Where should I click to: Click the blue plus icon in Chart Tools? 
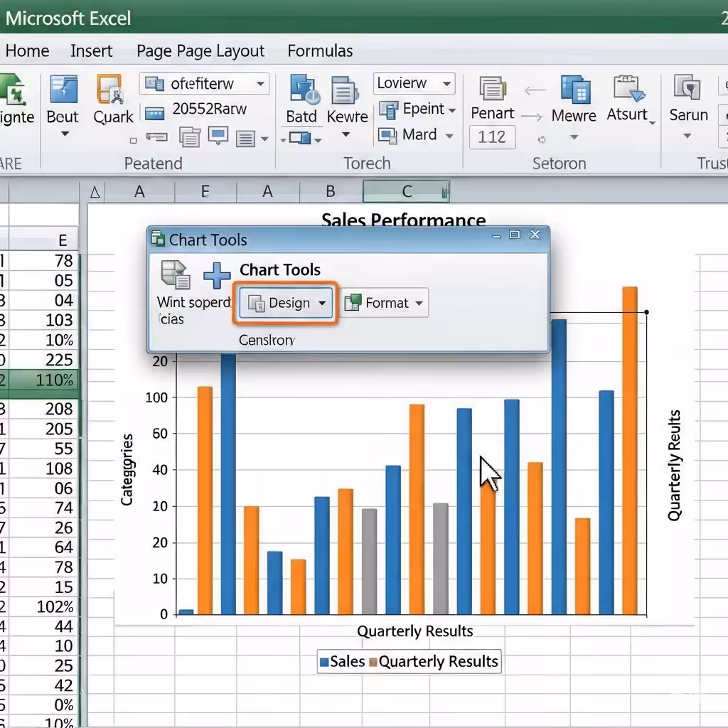click(x=217, y=275)
